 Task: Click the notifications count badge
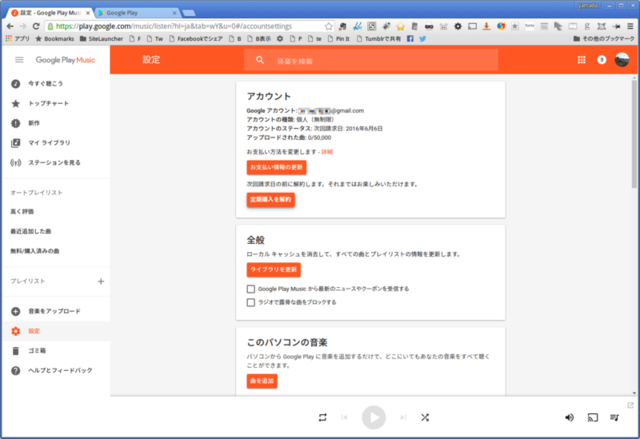602,60
